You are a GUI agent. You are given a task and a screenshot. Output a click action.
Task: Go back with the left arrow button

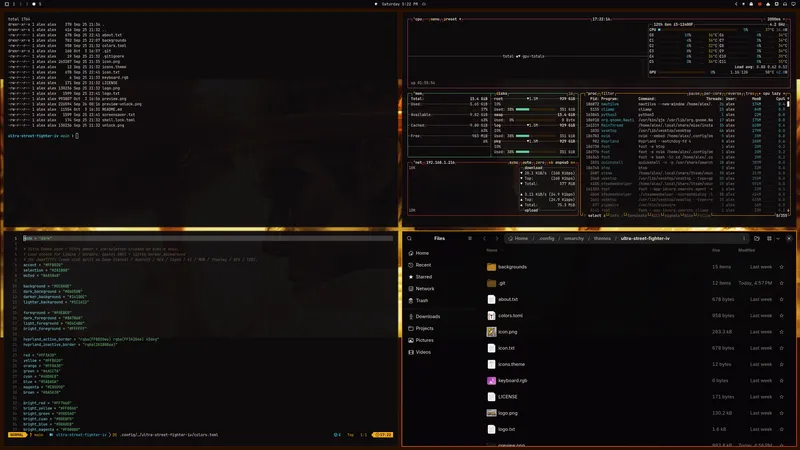484,238
